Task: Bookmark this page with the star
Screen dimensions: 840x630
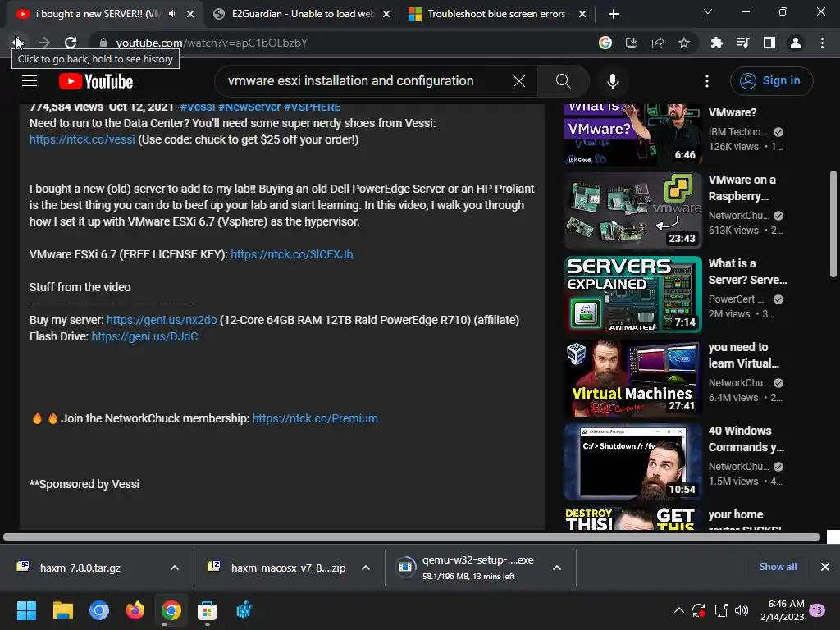Action: (x=684, y=43)
